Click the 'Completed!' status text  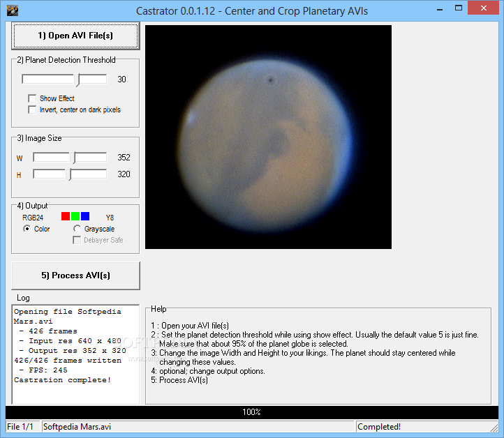pyautogui.click(x=379, y=427)
